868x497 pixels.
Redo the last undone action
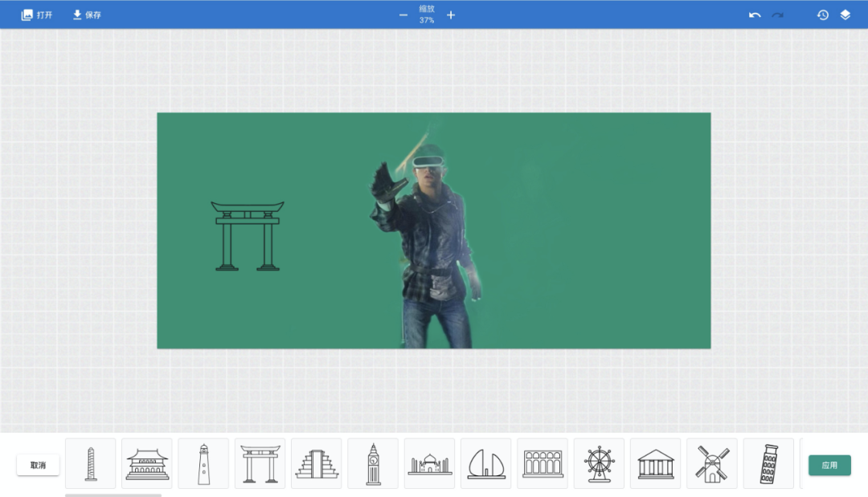tap(777, 14)
